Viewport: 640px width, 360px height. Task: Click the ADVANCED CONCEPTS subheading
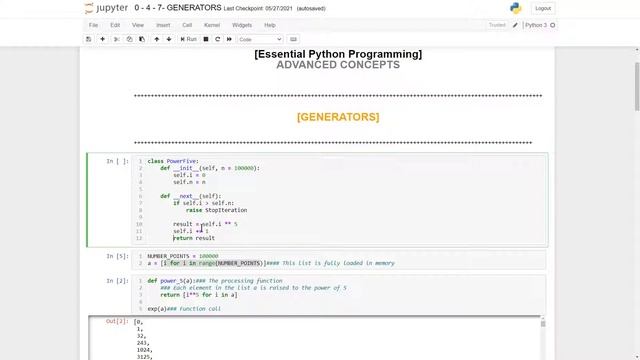click(x=338, y=65)
